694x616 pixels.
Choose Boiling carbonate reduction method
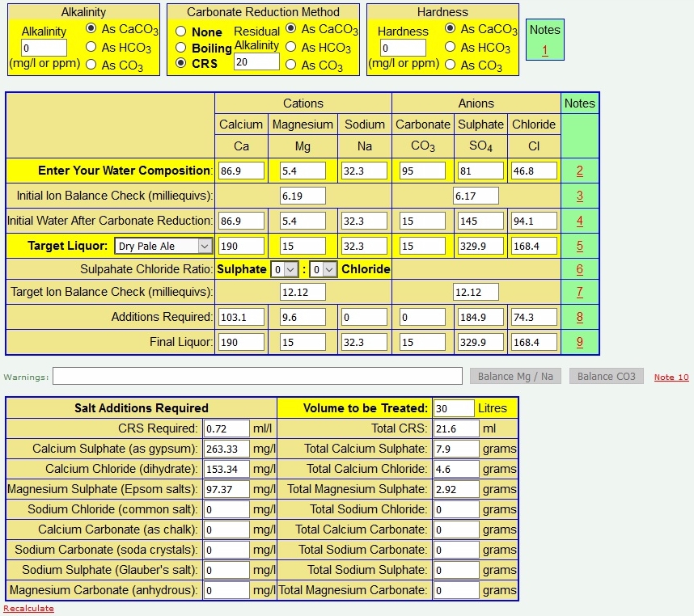point(180,48)
